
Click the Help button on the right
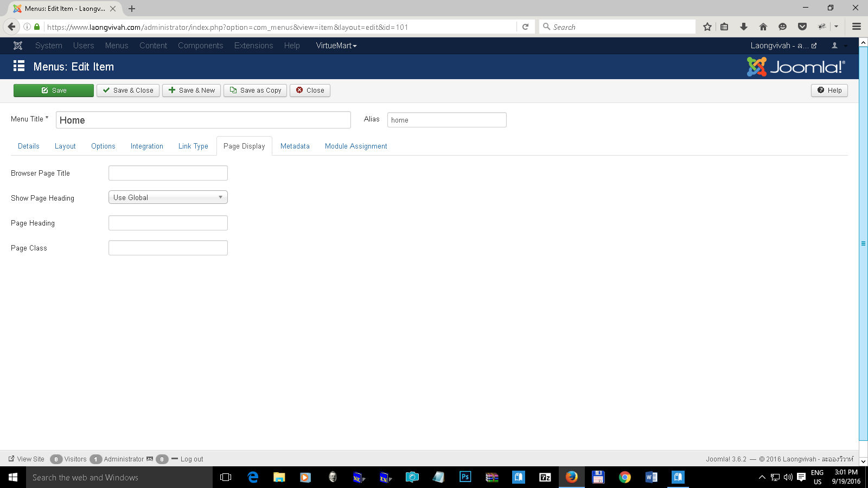(x=829, y=91)
